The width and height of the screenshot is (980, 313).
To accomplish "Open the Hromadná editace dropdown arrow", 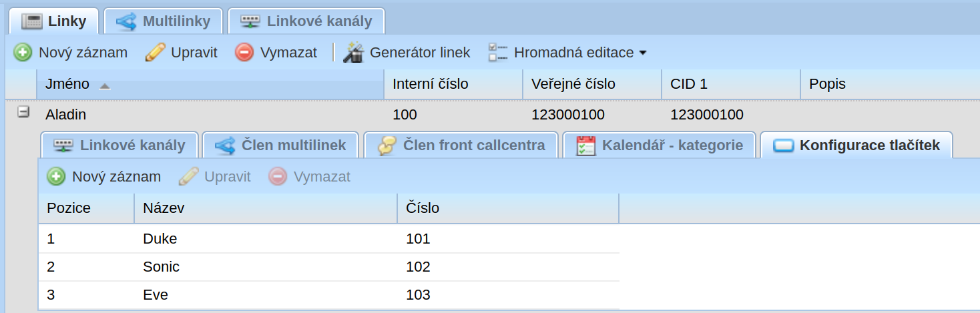I will (x=643, y=53).
